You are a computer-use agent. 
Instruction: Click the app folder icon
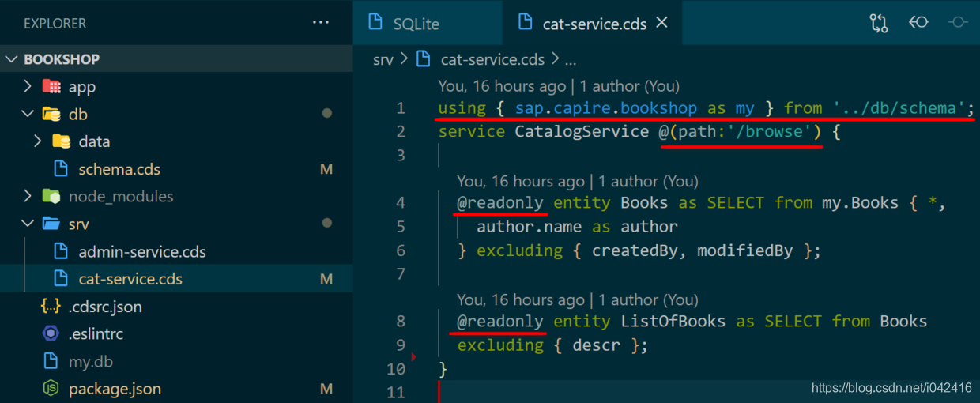point(51,87)
